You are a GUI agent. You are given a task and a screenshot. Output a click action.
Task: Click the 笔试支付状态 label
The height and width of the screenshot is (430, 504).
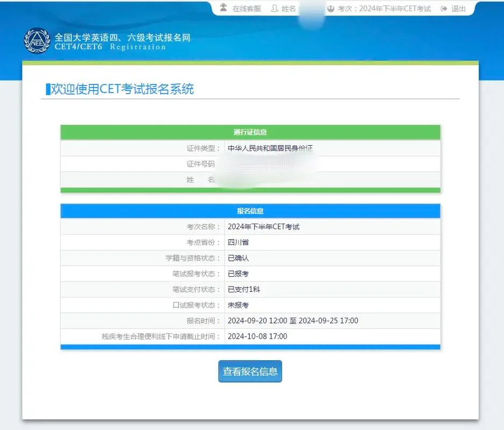pyautogui.click(x=196, y=290)
